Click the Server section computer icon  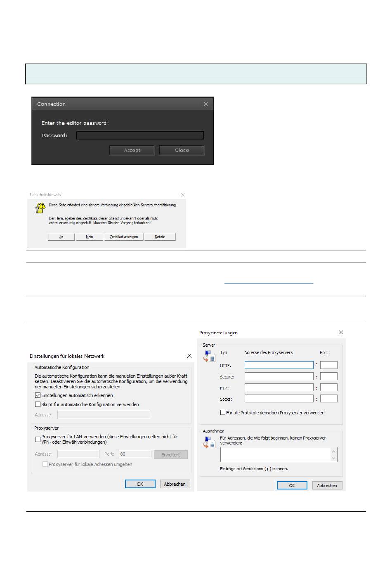[210, 356]
